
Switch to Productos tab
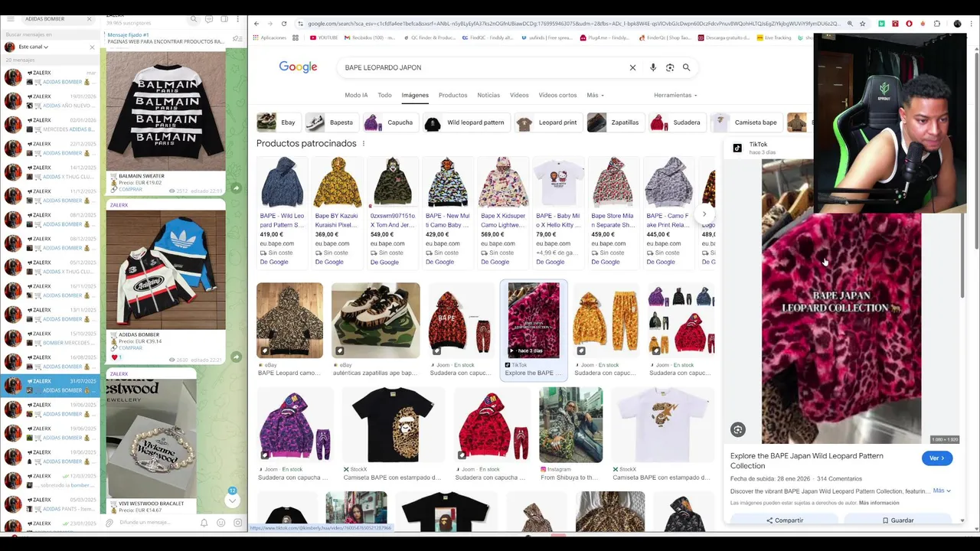click(x=452, y=95)
